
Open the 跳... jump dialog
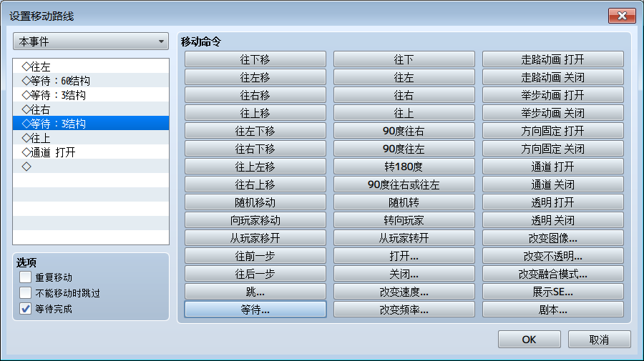255,291
